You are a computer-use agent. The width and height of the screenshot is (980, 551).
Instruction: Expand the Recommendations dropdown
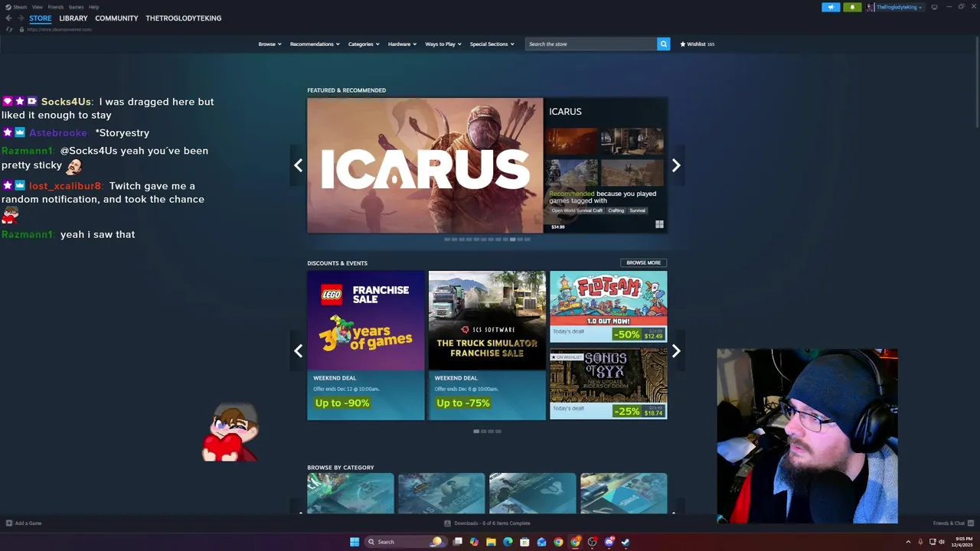coord(315,44)
